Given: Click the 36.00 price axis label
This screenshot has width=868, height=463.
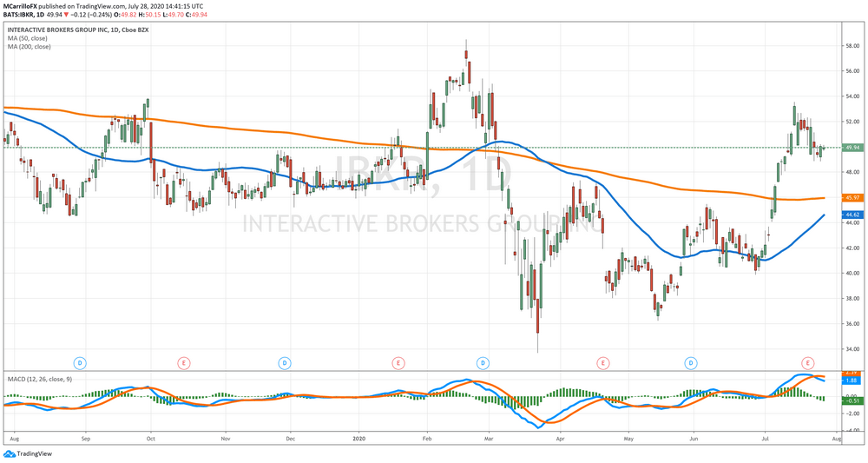Looking at the screenshot, I should coord(852,324).
